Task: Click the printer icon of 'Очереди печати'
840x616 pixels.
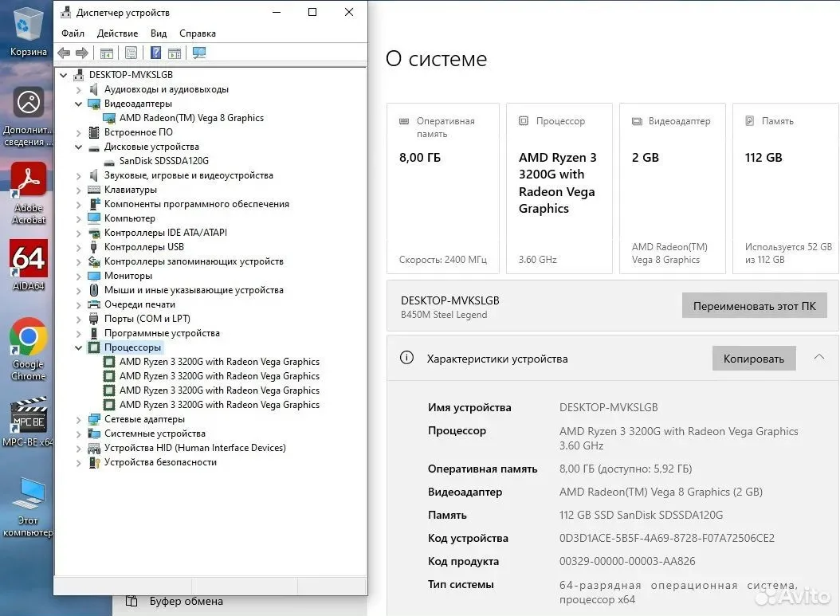Action: coord(94,304)
